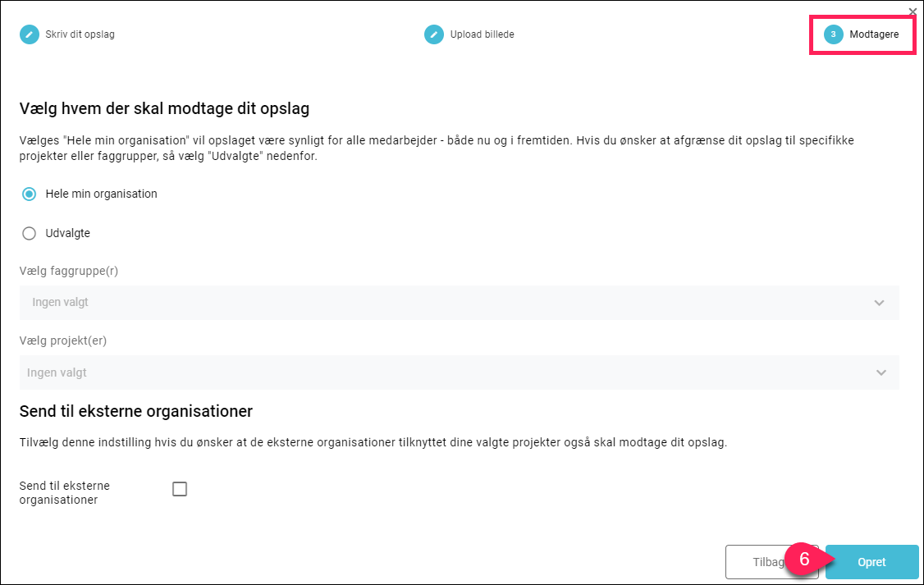Close the dialog with the X icon

[x=913, y=11]
